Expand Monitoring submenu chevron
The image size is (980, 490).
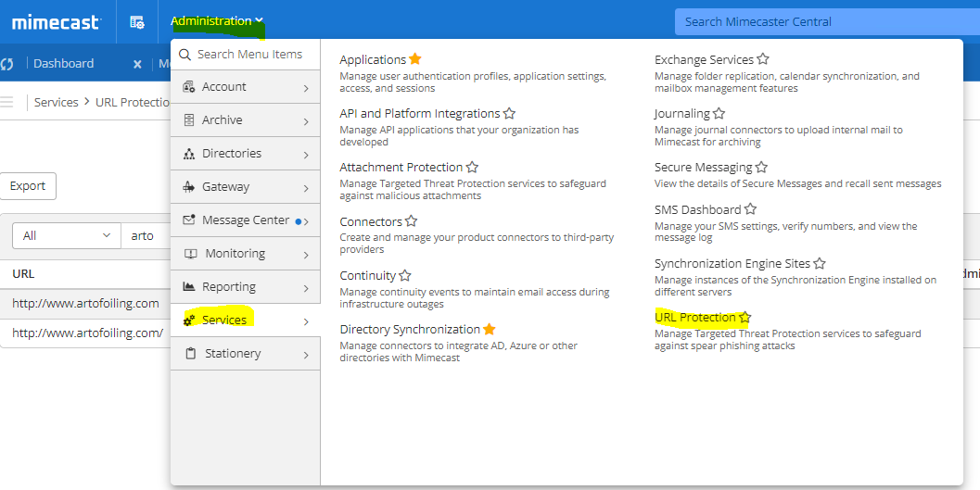point(306,256)
